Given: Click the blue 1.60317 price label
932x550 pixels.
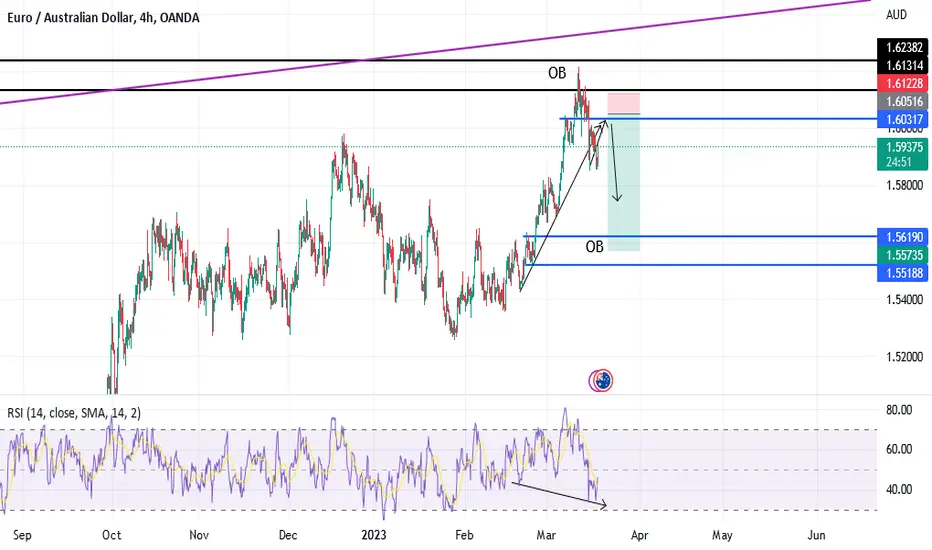Looking at the screenshot, I should tap(902, 120).
